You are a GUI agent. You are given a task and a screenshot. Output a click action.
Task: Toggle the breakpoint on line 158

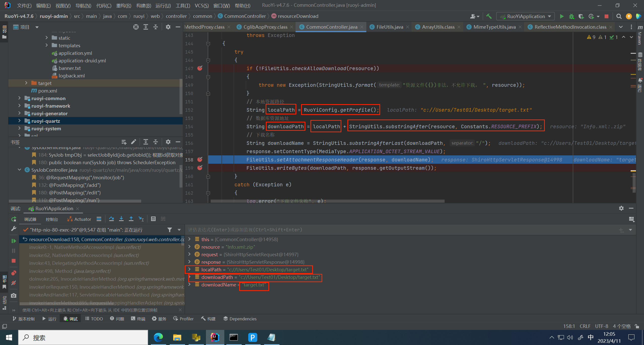[200, 160]
